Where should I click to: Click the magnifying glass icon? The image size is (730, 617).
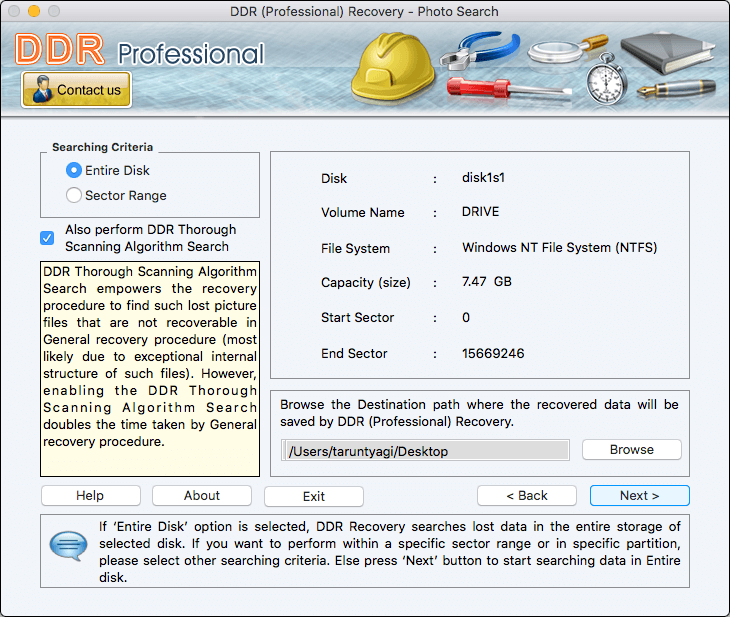(x=567, y=49)
